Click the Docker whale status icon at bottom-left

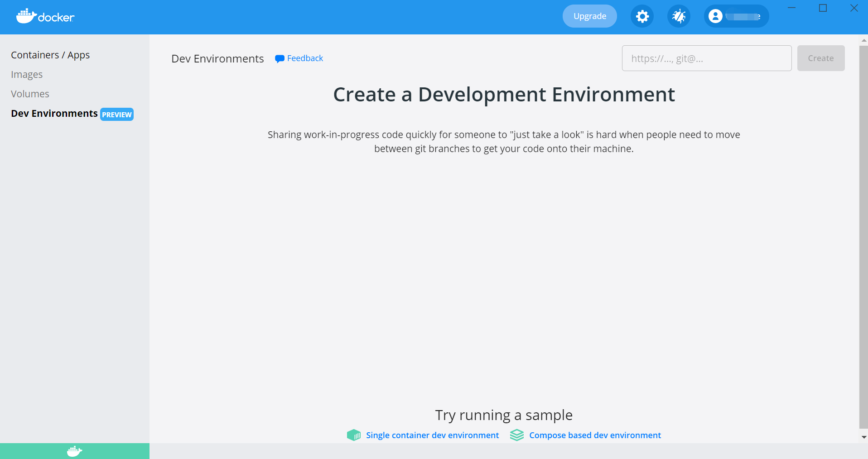[x=75, y=451]
